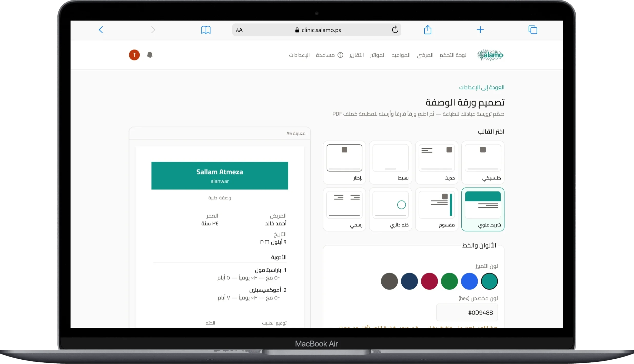Open the Safari bookmarks book icon
This screenshot has width=634, height=364.
tap(206, 30)
